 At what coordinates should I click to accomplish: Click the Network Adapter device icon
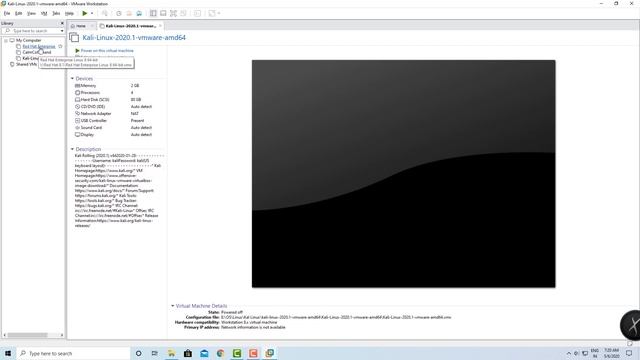pos(78,113)
